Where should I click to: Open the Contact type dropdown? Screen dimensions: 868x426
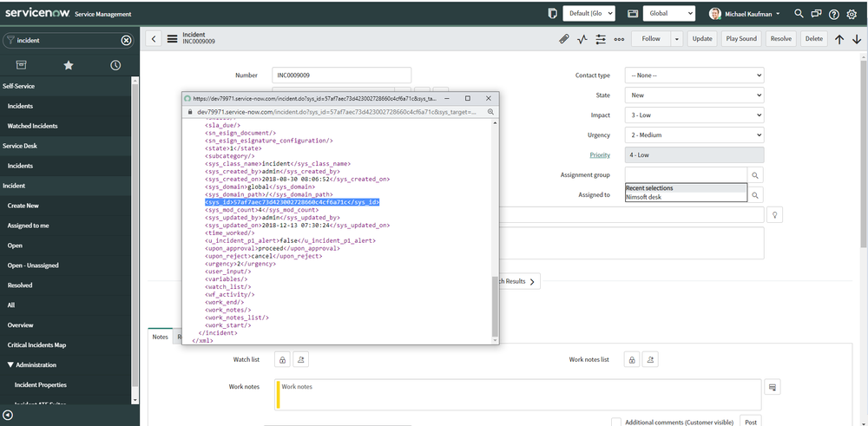pyautogui.click(x=694, y=75)
